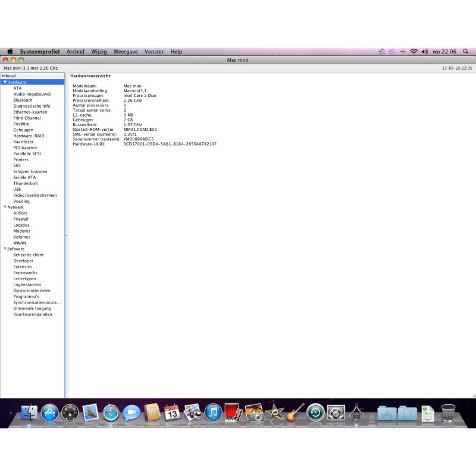476x476 pixels.
Task: Open the Archief menu
Action: click(x=76, y=52)
